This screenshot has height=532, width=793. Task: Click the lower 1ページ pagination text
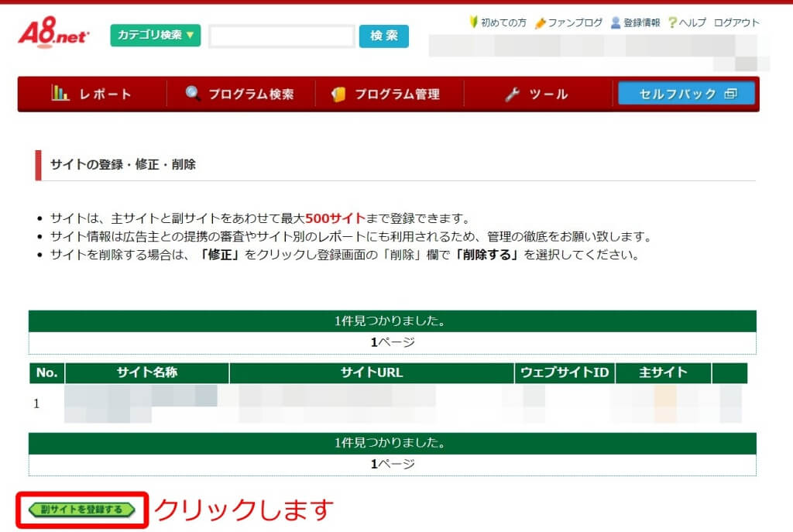tap(393, 464)
